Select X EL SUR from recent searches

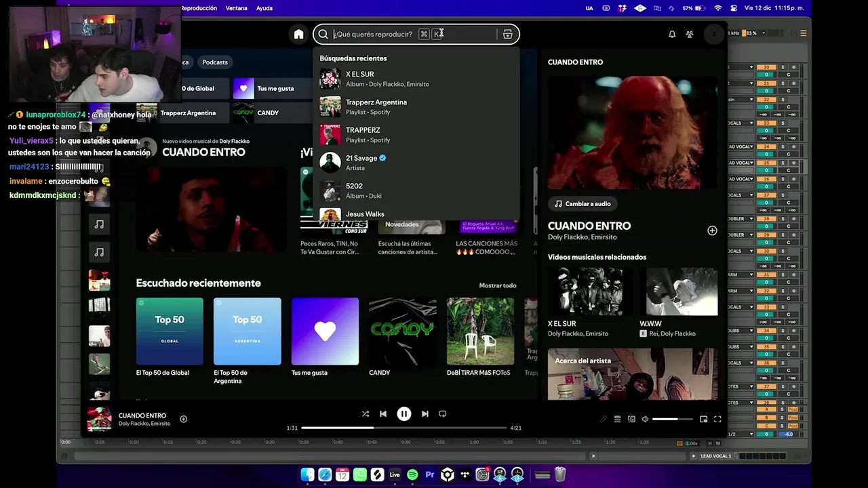pyautogui.click(x=416, y=79)
